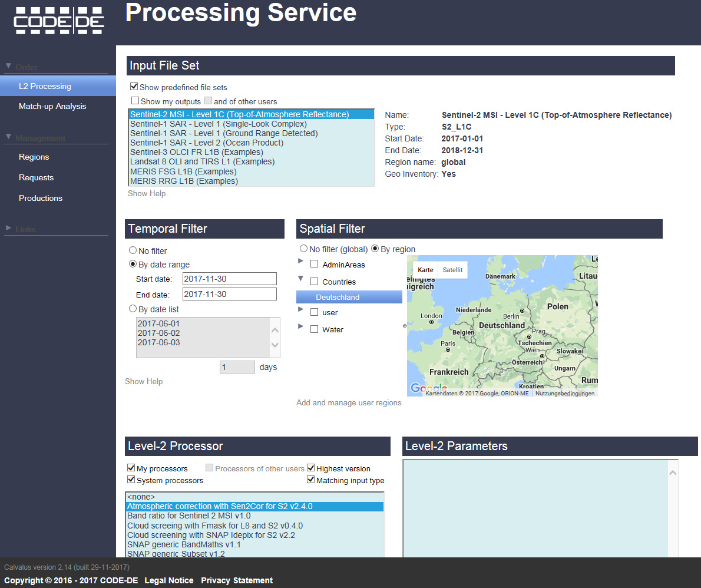Open the Legal Notice link
The height and width of the screenshot is (588, 701).
pyautogui.click(x=169, y=580)
